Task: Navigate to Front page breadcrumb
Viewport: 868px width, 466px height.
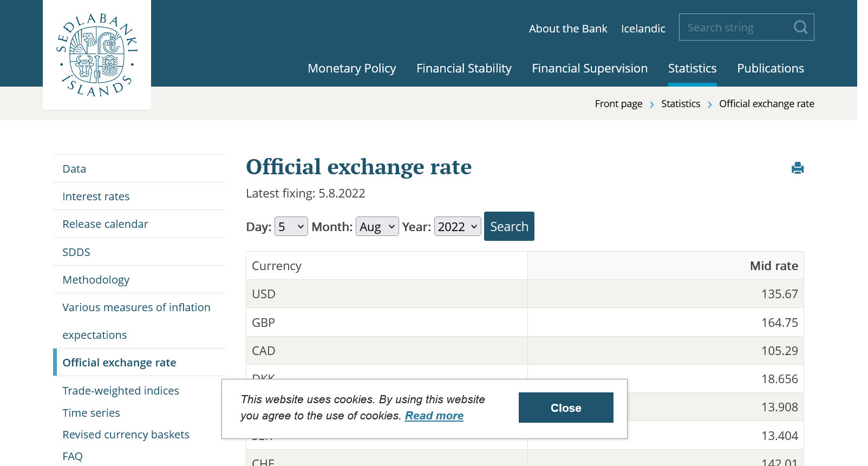Action: 618,104
